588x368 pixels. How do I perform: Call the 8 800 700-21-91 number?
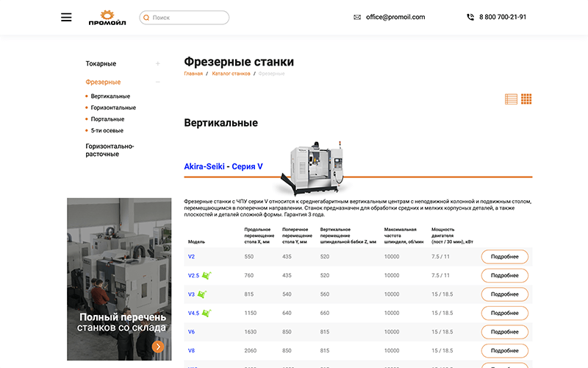click(x=503, y=17)
